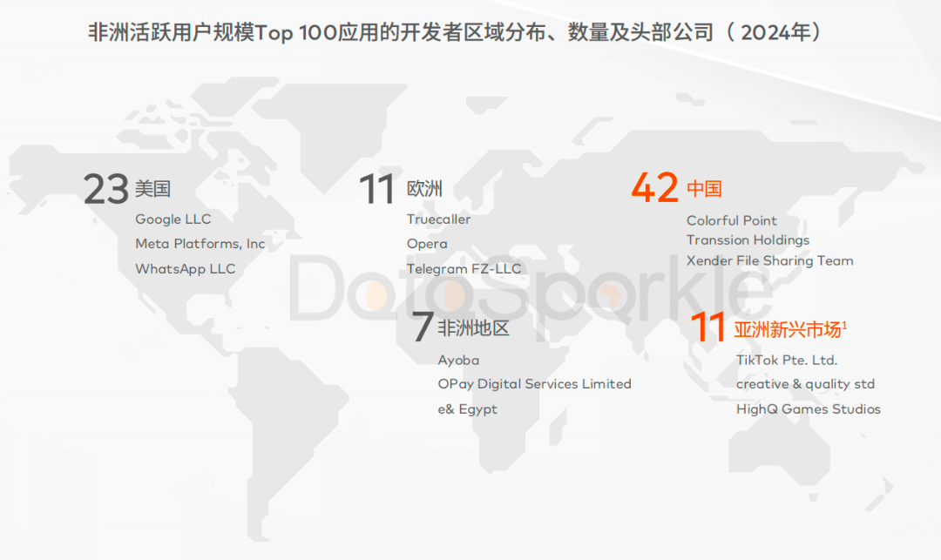
Task: Click the 中国 region label
Action: (x=704, y=189)
